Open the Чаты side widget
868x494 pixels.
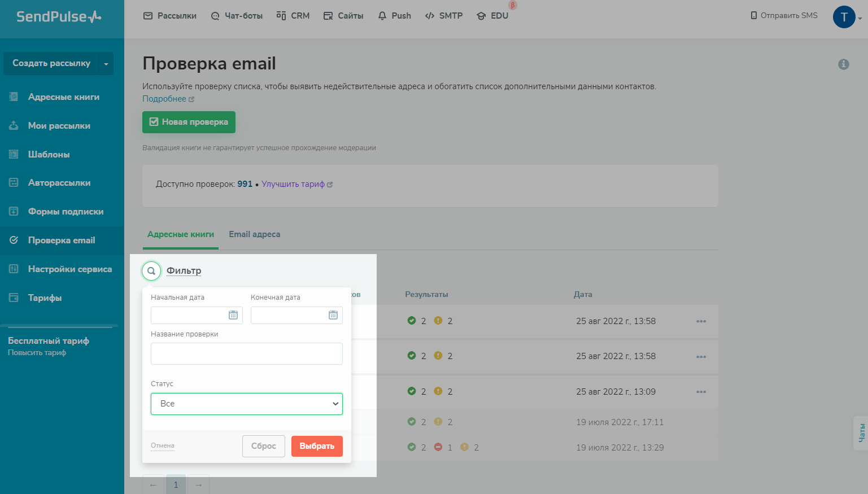coord(861,432)
